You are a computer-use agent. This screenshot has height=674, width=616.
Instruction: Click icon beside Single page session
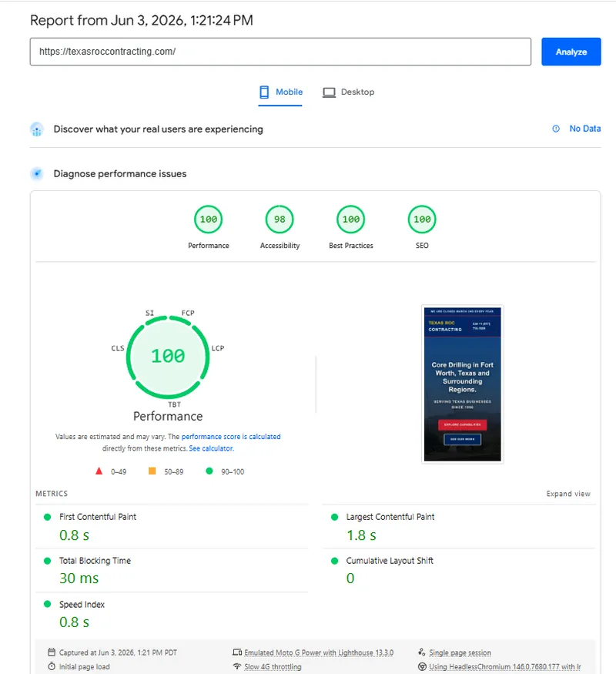point(422,652)
